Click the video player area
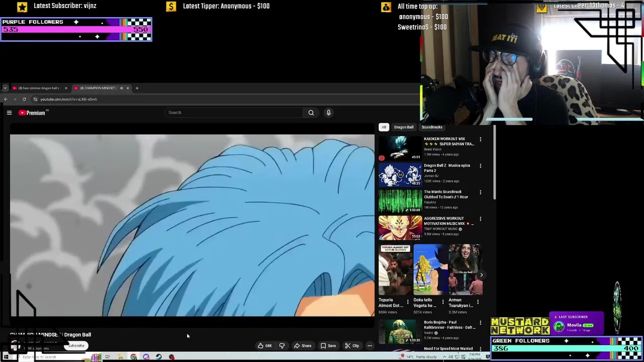644x362 pixels. point(192,225)
